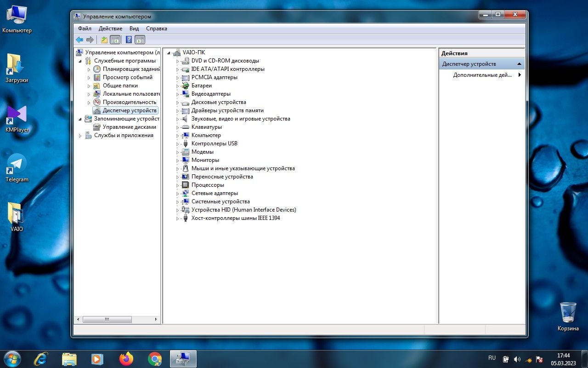Expand the Системные устройства node

click(178, 202)
